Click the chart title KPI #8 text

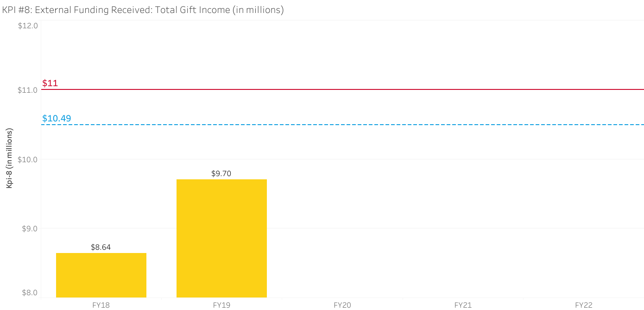tap(143, 10)
